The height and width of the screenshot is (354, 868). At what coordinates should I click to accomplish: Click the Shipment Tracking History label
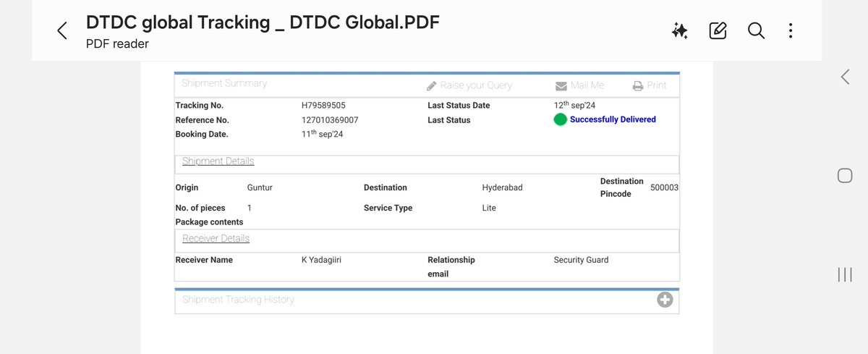(x=238, y=299)
